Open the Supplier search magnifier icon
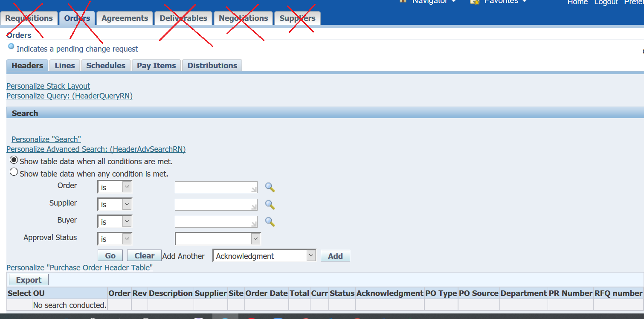 click(x=270, y=204)
